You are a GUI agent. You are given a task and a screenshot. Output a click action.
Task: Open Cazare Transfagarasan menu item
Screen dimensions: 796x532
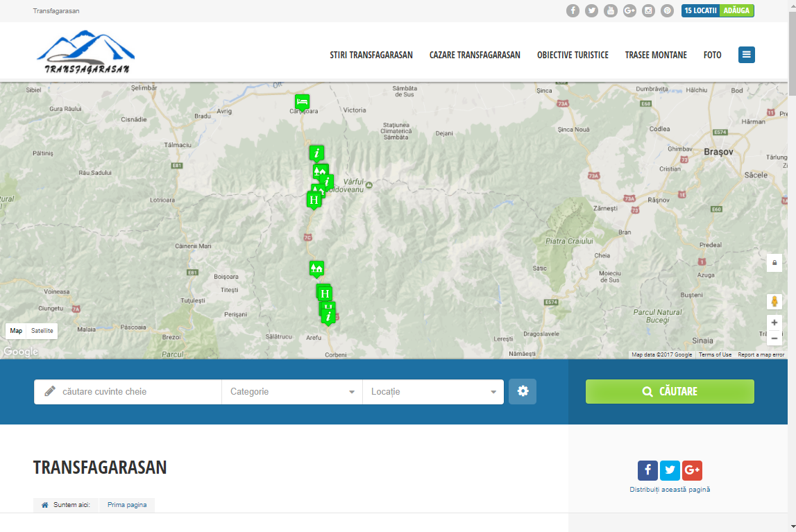pos(475,55)
